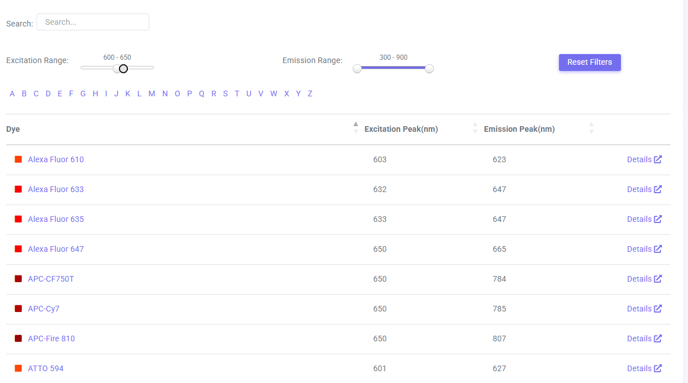Click the Reset Filters button
This screenshot has height=383, width=688.
[x=589, y=62]
